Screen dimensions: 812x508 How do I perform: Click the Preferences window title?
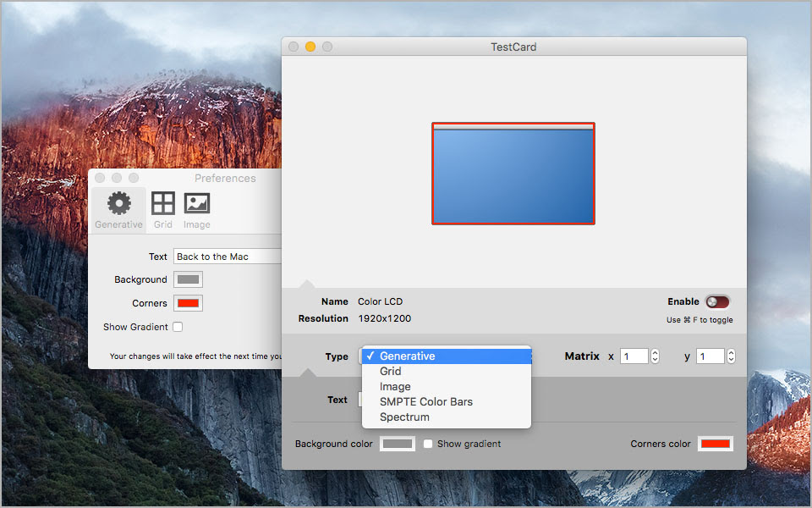(x=225, y=178)
